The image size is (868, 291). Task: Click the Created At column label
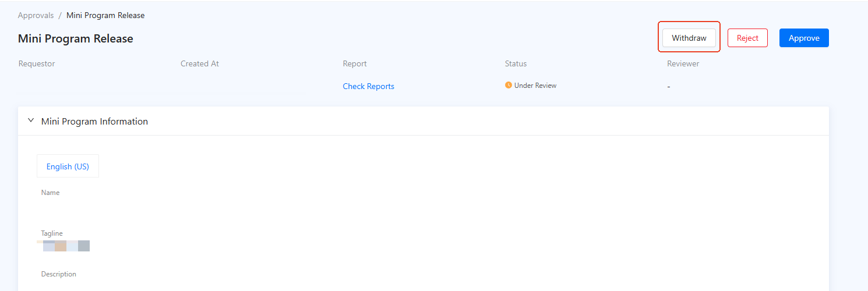pos(200,63)
